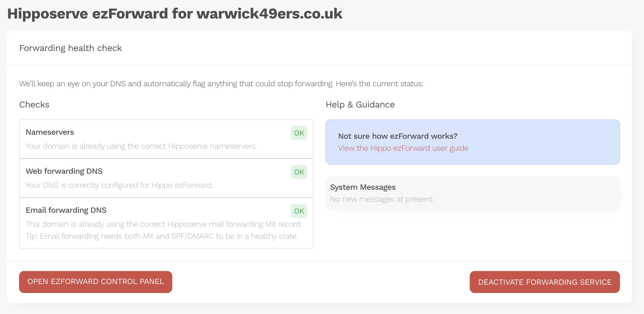
Task: Click the Nameservers OK status badge
Action: (299, 133)
